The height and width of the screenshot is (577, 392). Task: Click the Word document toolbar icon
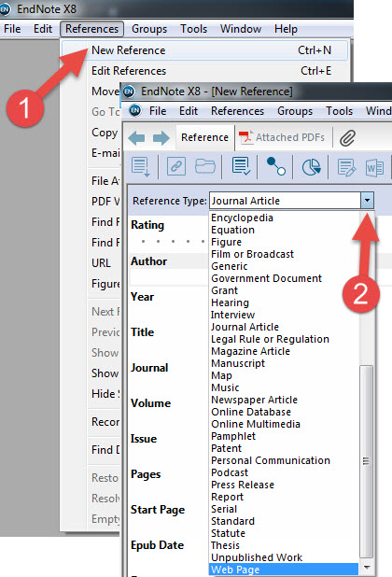pos(374,168)
